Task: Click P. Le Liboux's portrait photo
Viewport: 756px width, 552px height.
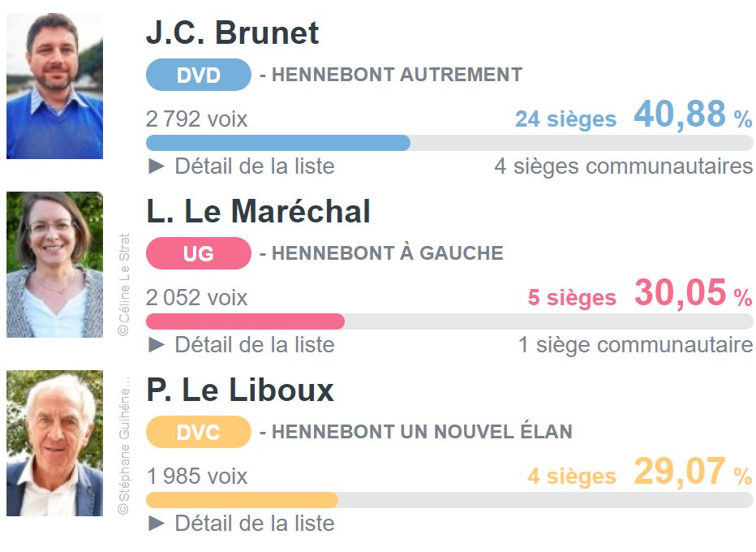Action: (54, 443)
